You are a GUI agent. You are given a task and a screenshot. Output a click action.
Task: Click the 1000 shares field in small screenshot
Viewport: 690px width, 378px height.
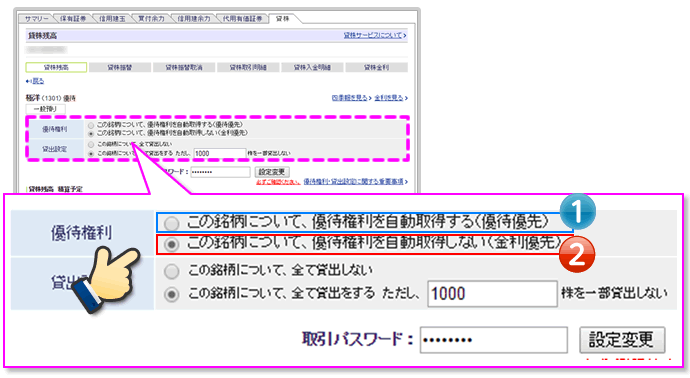tap(219, 153)
